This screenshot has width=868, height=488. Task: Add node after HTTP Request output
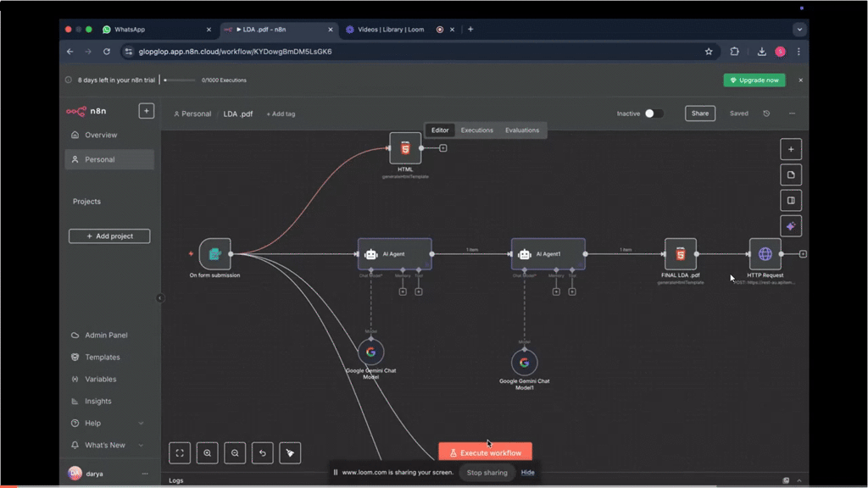coord(803,254)
